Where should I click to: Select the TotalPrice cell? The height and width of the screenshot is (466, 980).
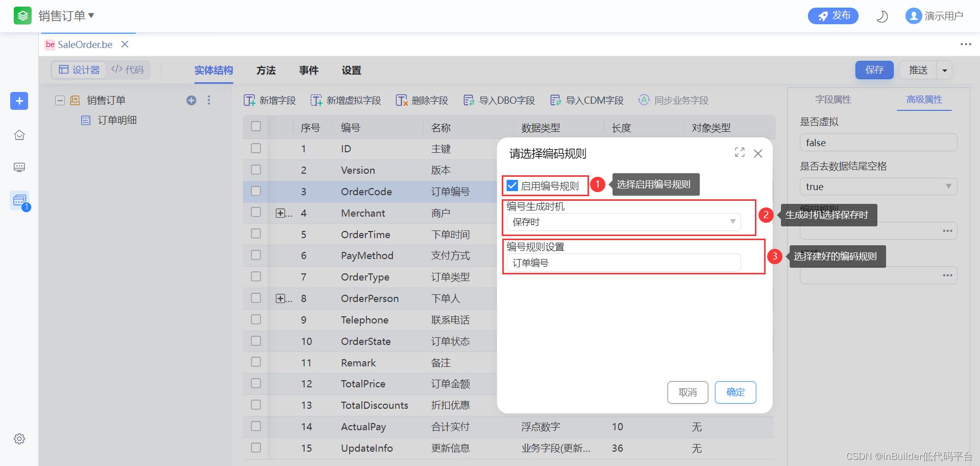click(x=363, y=384)
